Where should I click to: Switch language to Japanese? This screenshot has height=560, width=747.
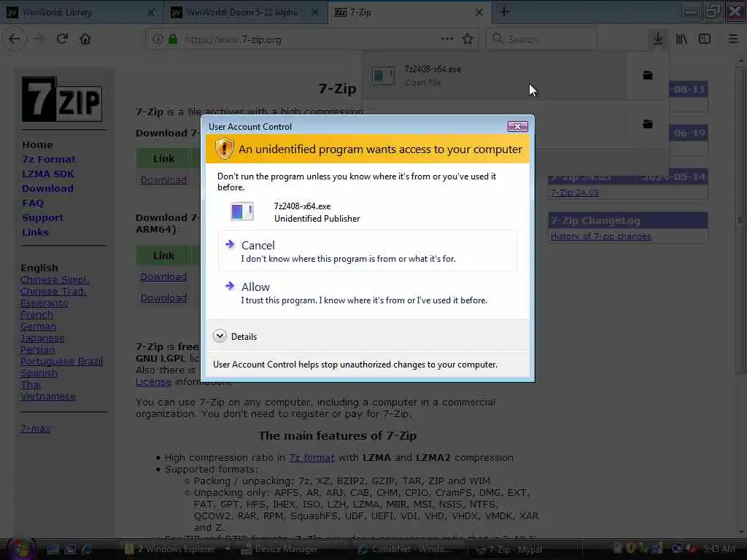click(x=42, y=338)
